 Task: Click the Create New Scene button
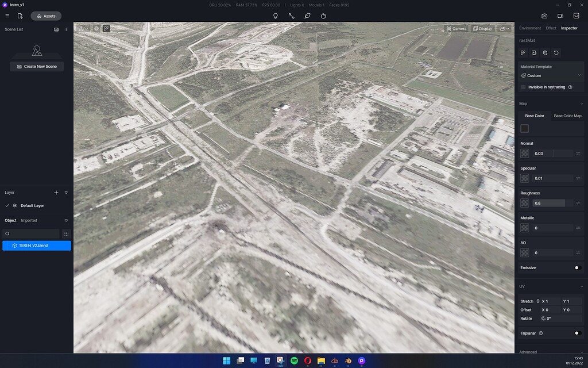pos(36,66)
